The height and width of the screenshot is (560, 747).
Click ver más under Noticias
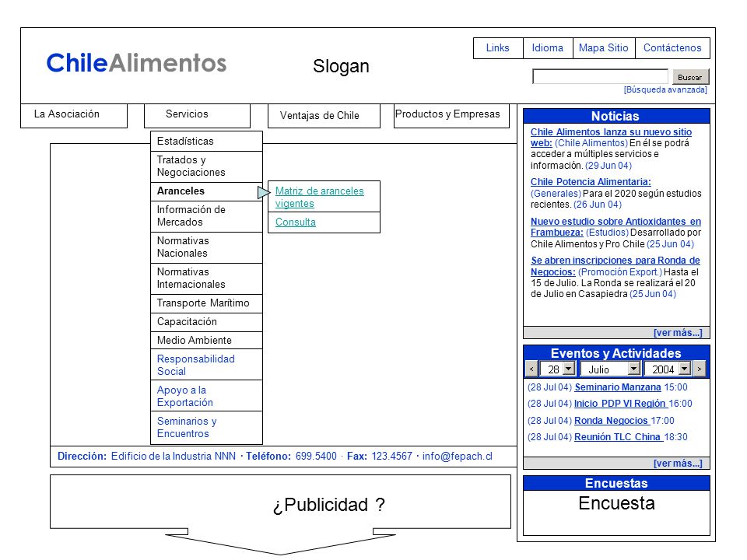click(x=678, y=332)
